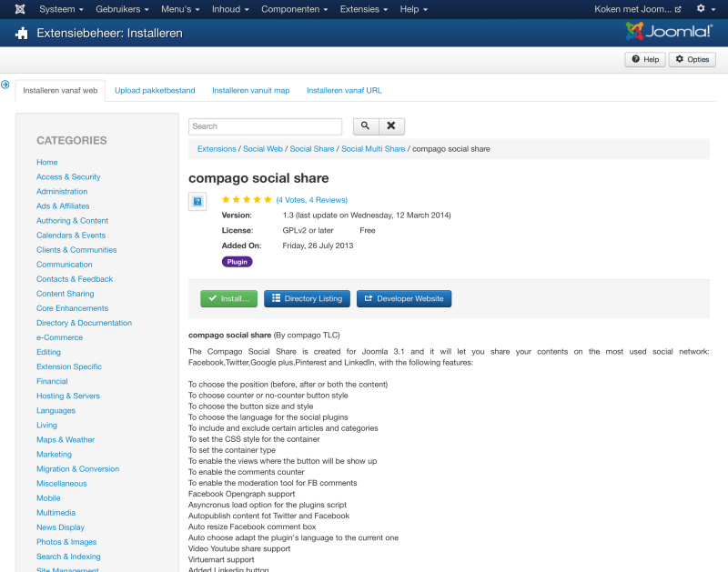Open the Menu's dropdown menu
Image resolution: width=728 pixels, height=572 pixels.
[180, 9]
